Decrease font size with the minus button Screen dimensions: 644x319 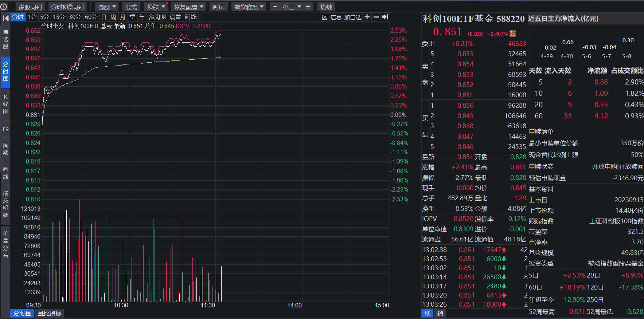pyautogui.click(x=275, y=7)
